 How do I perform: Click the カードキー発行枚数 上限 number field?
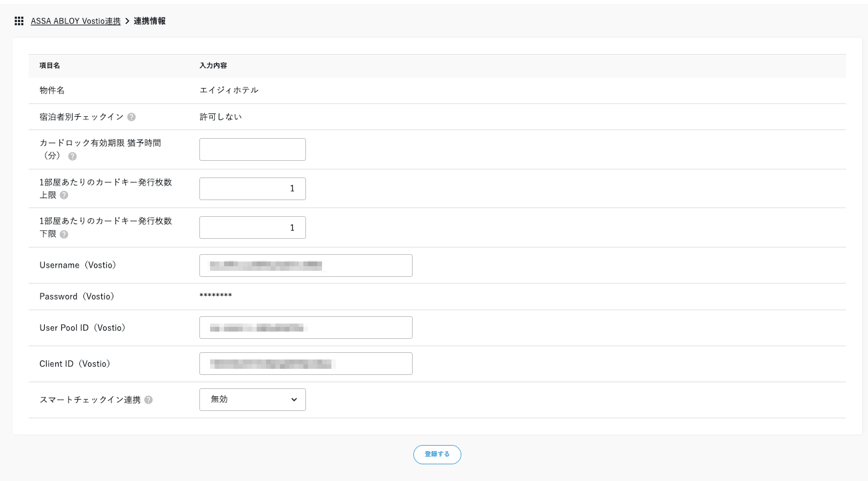pyautogui.click(x=252, y=189)
